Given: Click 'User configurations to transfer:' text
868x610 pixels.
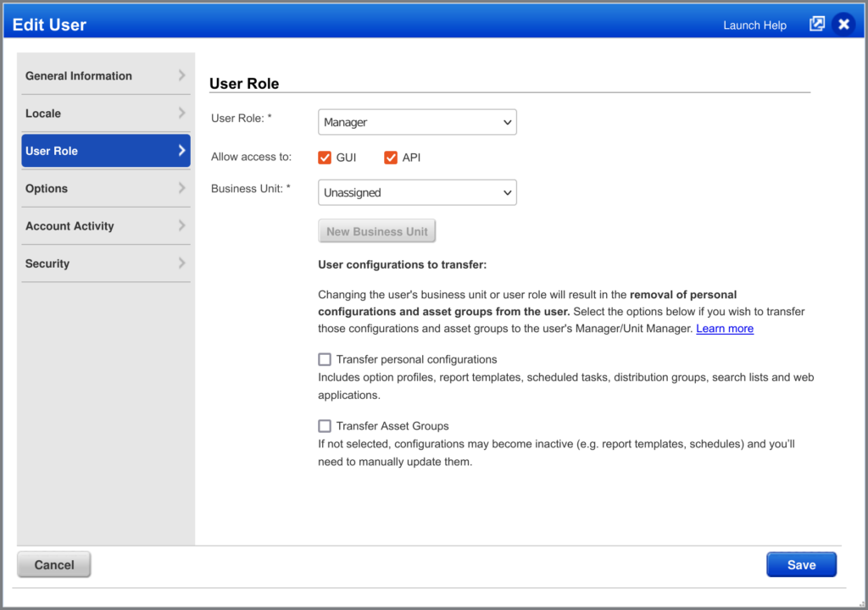Looking at the screenshot, I should [403, 264].
